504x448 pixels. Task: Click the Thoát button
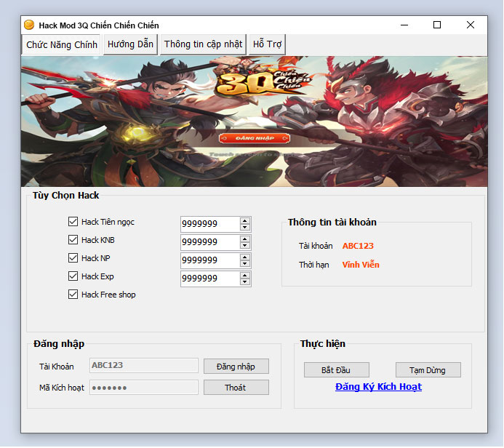click(x=236, y=388)
